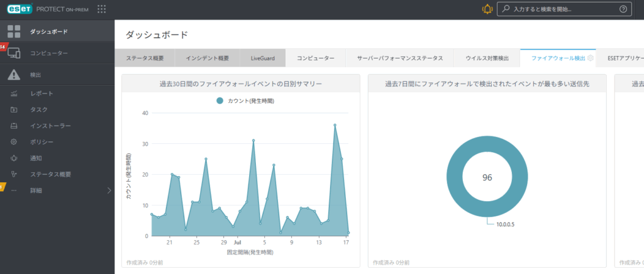Open the LiveGuard tab
The image size is (644, 274).
(x=263, y=58)
